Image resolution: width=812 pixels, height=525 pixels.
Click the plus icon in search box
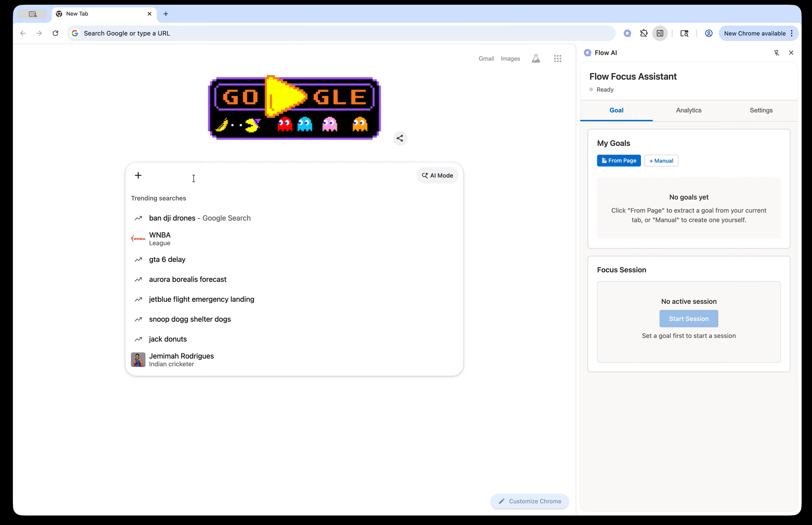(138, 176)
